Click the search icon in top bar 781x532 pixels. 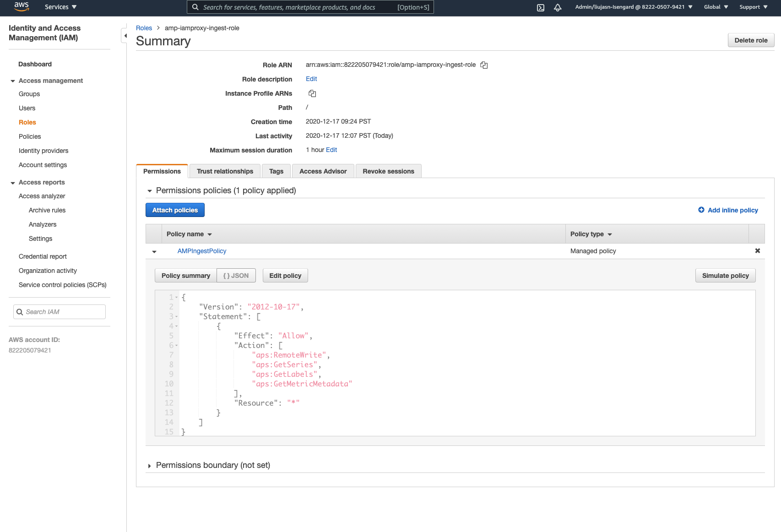195,7
